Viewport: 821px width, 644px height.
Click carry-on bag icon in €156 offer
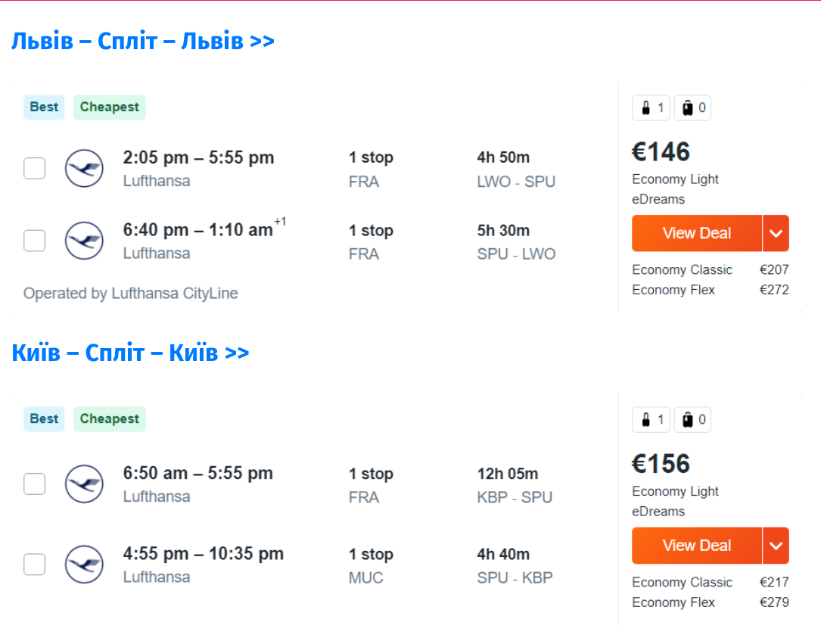[646, 420]
